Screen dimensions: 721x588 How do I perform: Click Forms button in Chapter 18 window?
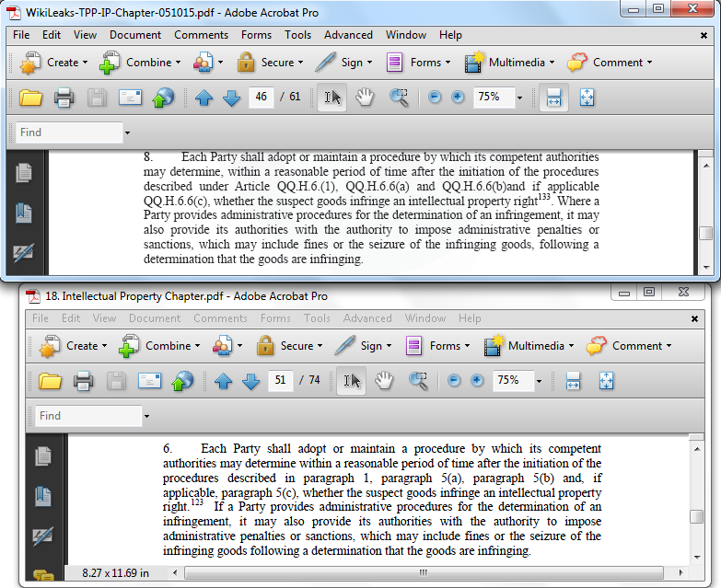pos(437,346)
